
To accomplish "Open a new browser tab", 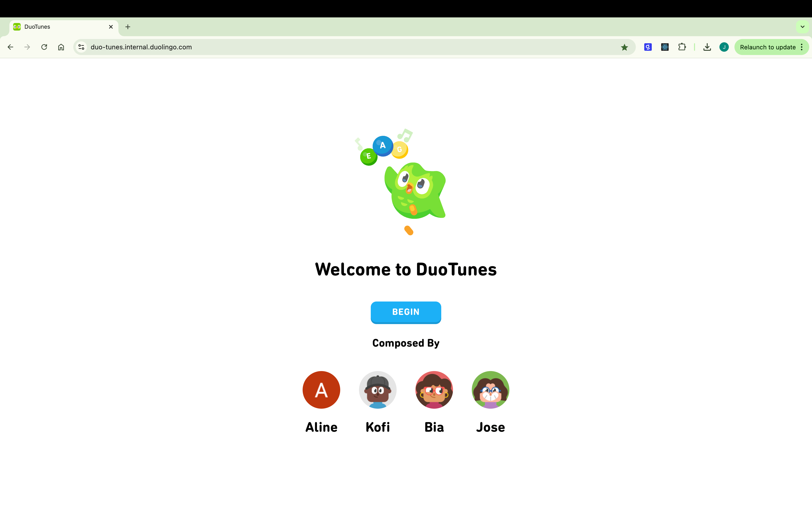I will (x=128, y=27).
